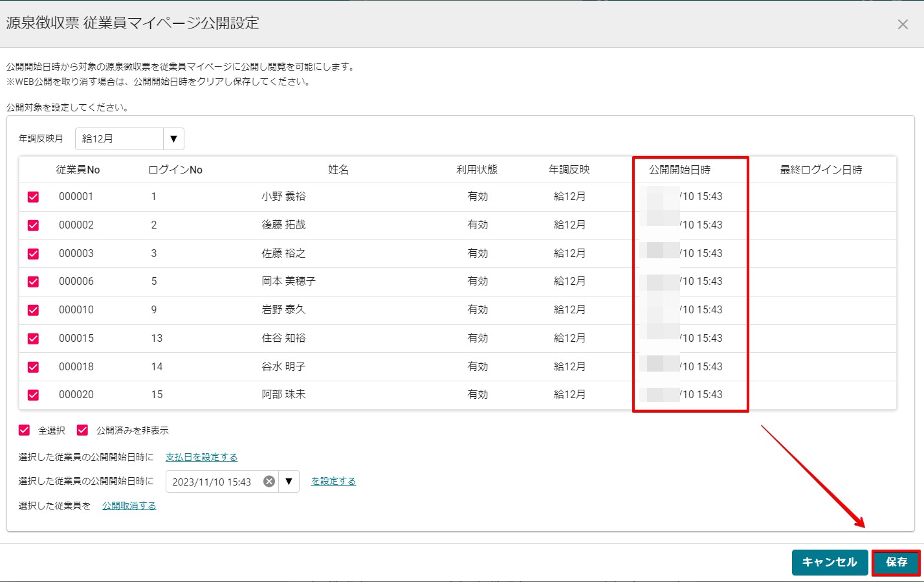Select name cell 岩野 泰久

283,309
